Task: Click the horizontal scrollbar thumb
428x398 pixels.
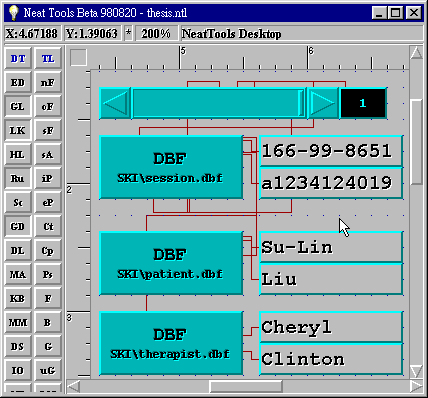Action: 246,386
